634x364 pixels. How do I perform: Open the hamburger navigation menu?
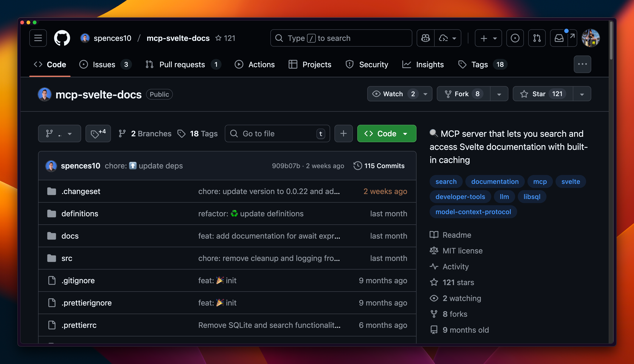tap(38, 38)
